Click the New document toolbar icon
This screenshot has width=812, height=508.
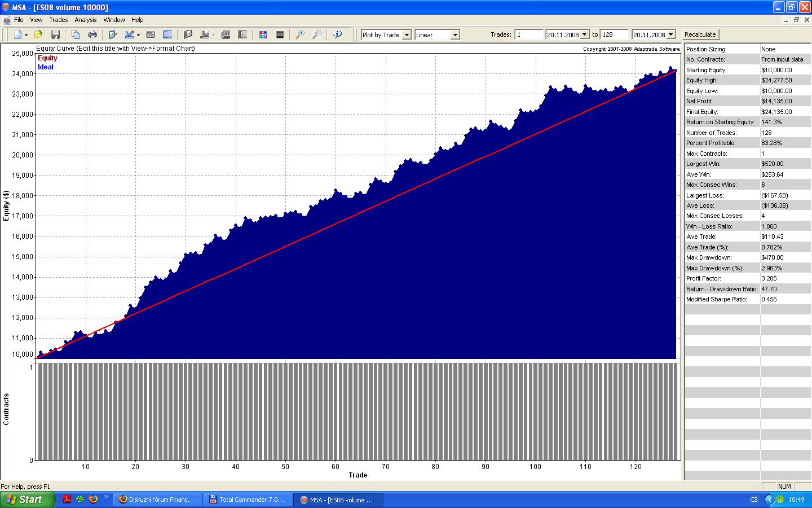point(17,35)
